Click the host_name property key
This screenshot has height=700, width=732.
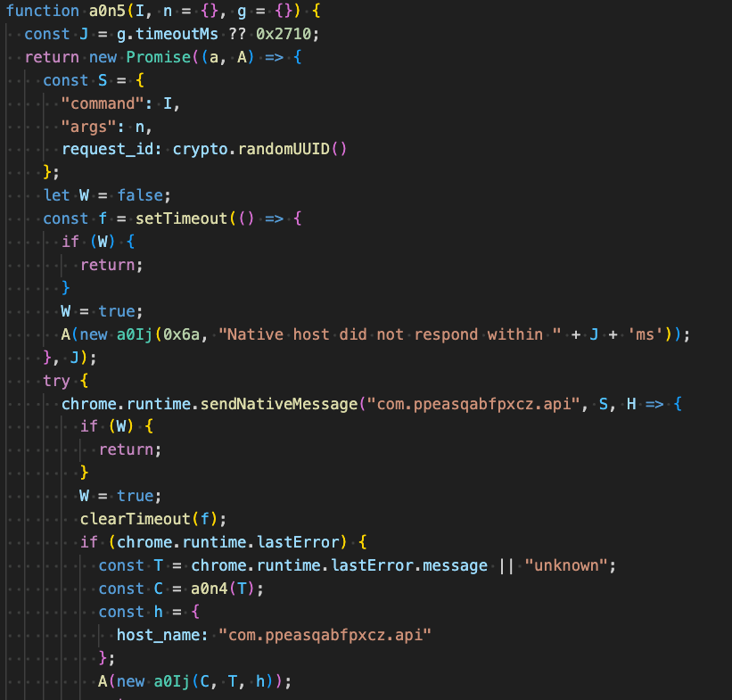pyautogui.click(x=159, y=635)
